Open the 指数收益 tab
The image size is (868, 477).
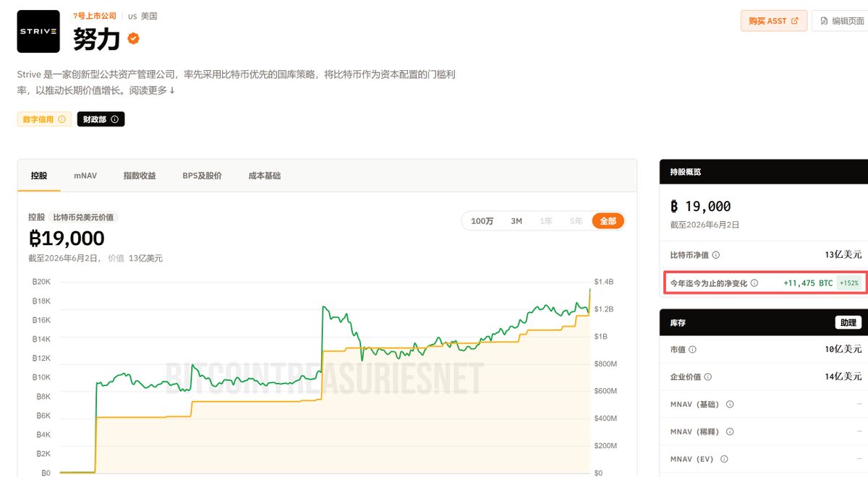point(140,176)
